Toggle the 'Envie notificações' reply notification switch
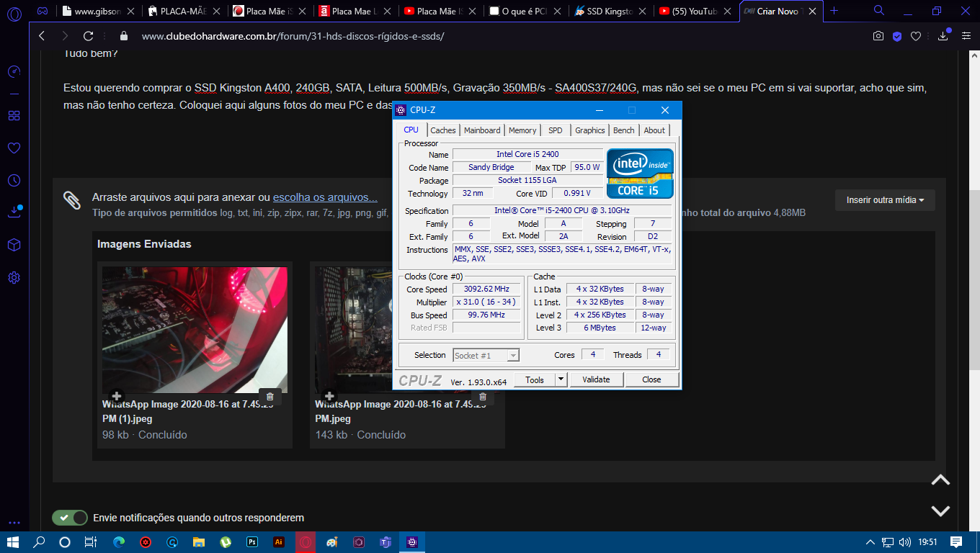The height and width of the screenshot is (553, 980). (70, 518)
